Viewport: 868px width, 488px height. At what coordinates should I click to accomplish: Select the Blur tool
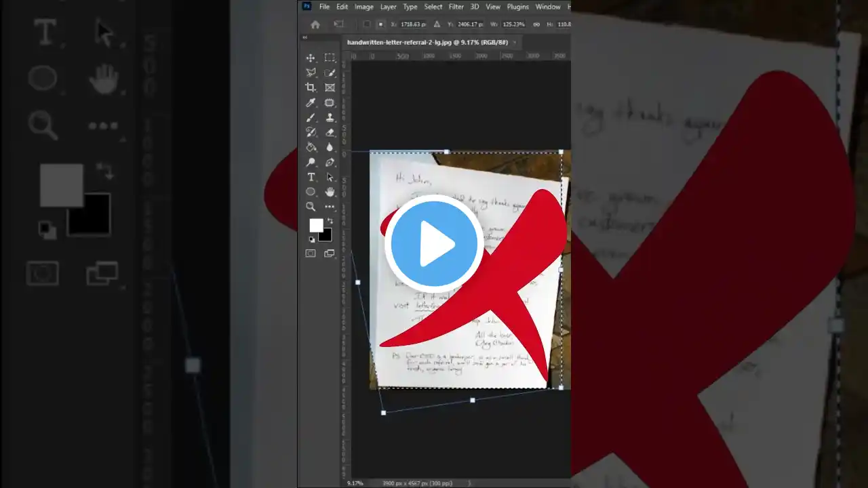(x=330, y=147)
